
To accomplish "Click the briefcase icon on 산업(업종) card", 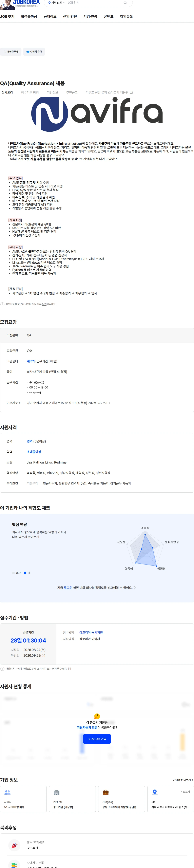I will point(105,793).
